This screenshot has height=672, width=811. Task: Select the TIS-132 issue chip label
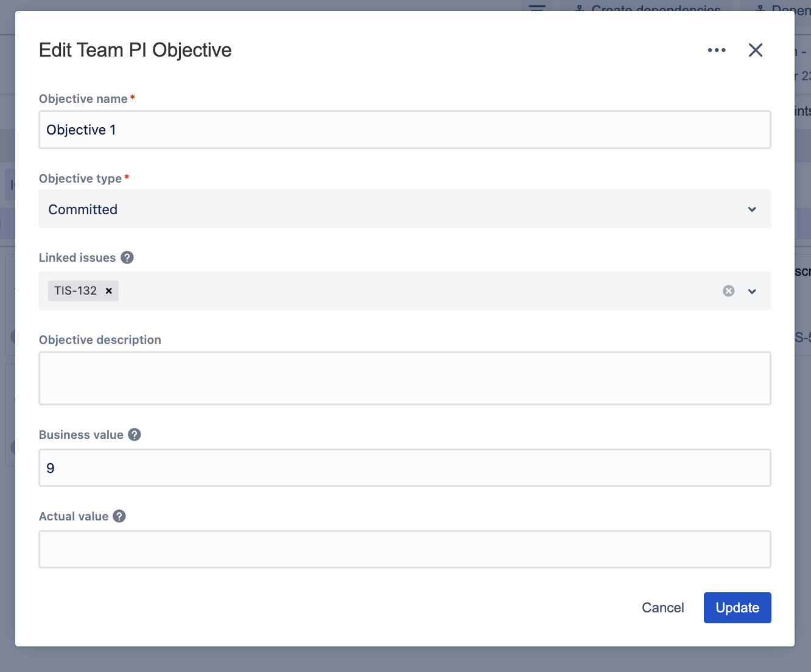click(x=75, y=291)
